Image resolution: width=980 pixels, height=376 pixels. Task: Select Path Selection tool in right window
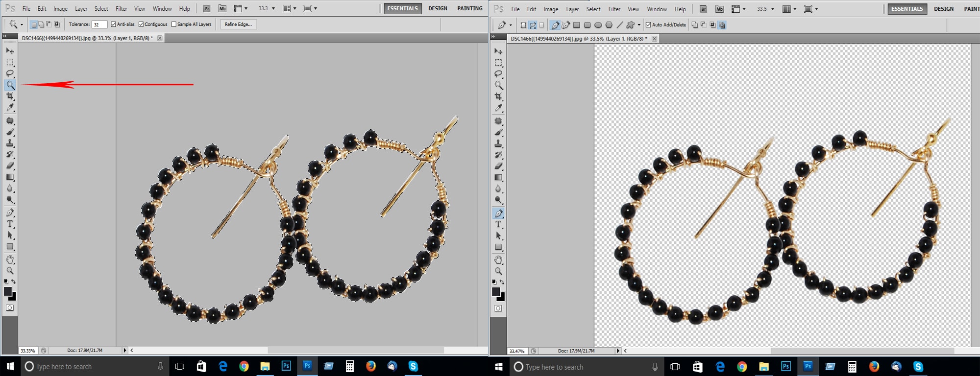[498, 235]
